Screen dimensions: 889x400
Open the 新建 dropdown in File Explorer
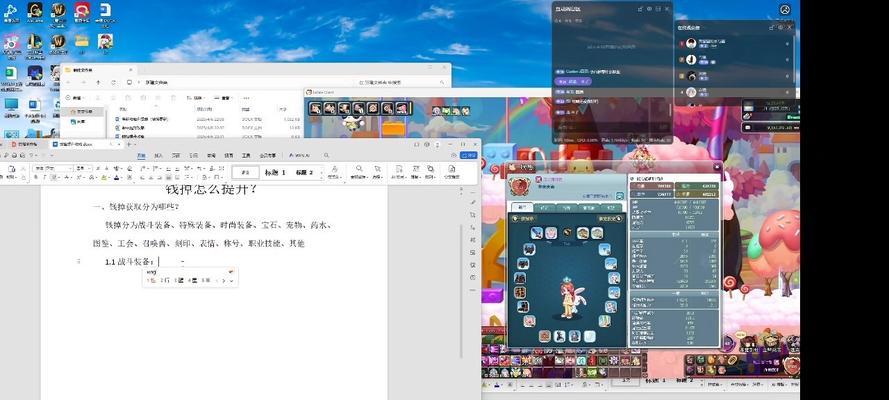(74, 97)
